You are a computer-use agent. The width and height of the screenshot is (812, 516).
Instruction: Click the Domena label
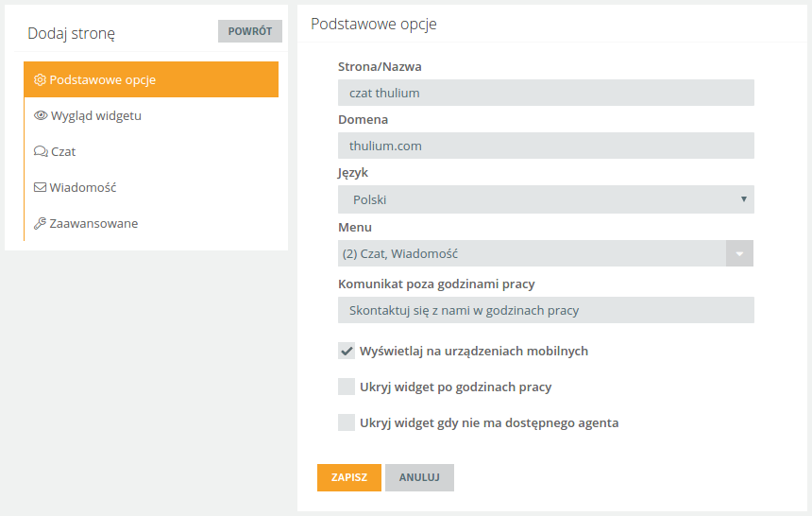[363, 120]
